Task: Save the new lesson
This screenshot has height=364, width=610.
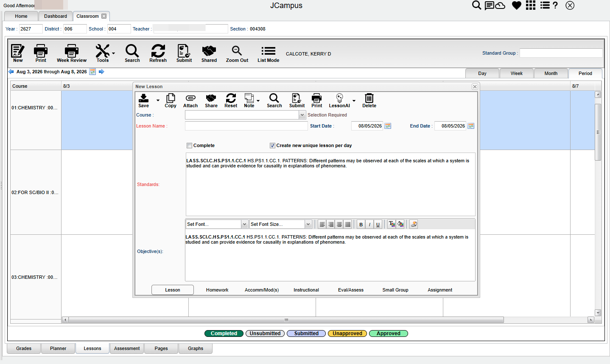Action: (144, 101)
